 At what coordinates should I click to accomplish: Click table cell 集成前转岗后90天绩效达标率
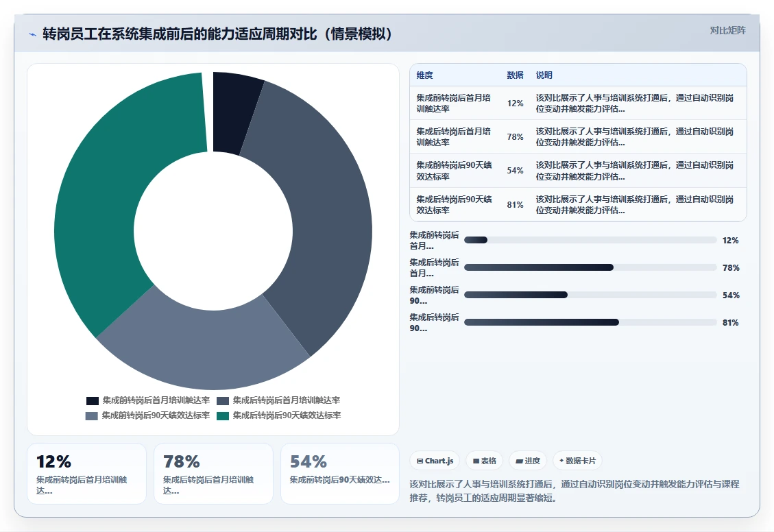[454, 171]
